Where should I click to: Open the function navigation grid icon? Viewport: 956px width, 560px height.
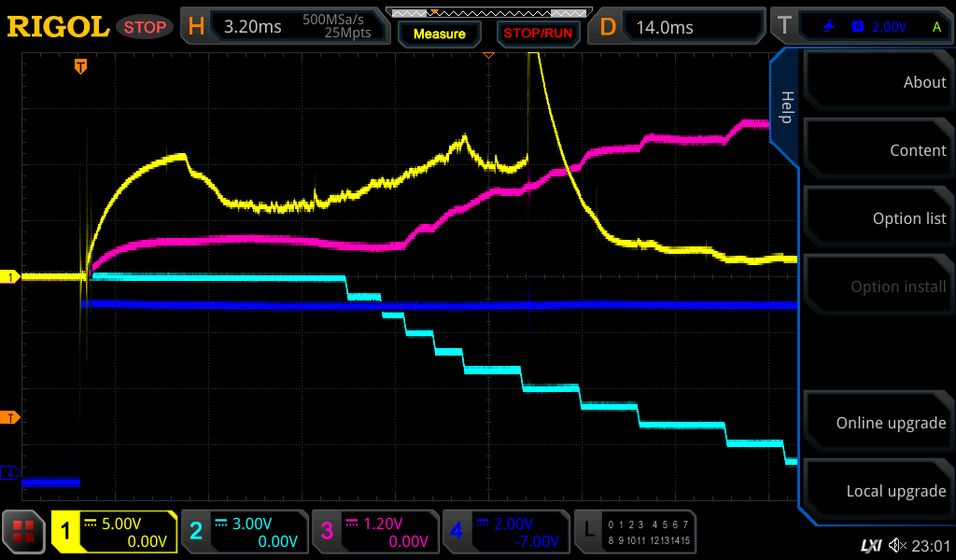coord(24,532)
